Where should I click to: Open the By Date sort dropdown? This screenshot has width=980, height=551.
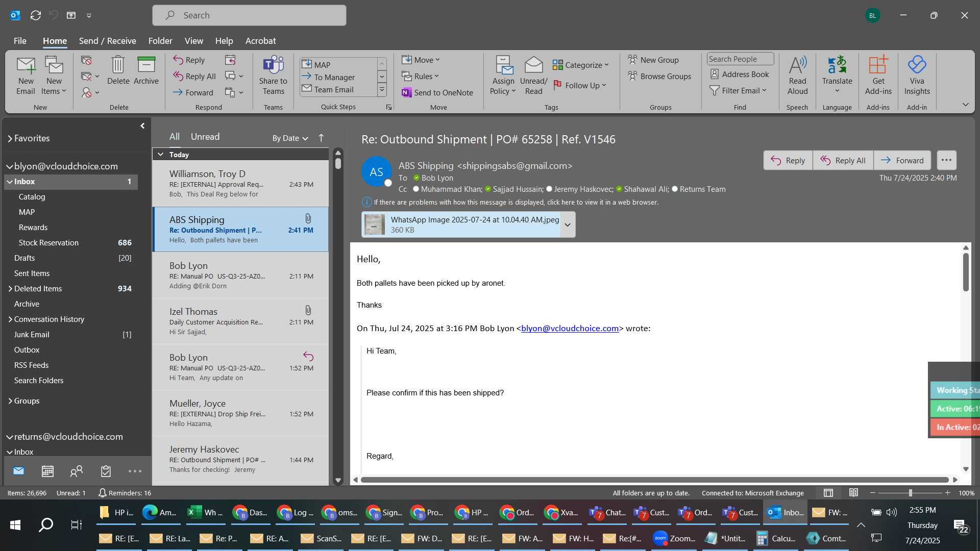coord(290,138)
